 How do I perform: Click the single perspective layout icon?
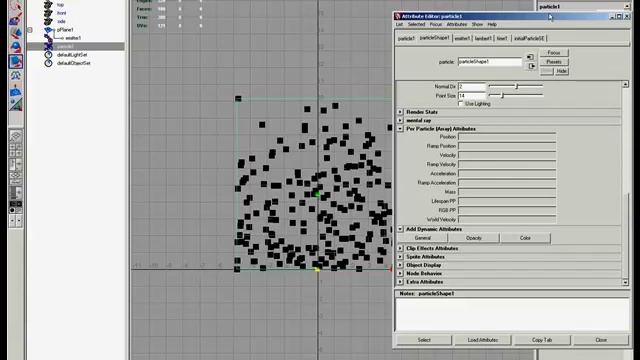[x=16, y=136]
